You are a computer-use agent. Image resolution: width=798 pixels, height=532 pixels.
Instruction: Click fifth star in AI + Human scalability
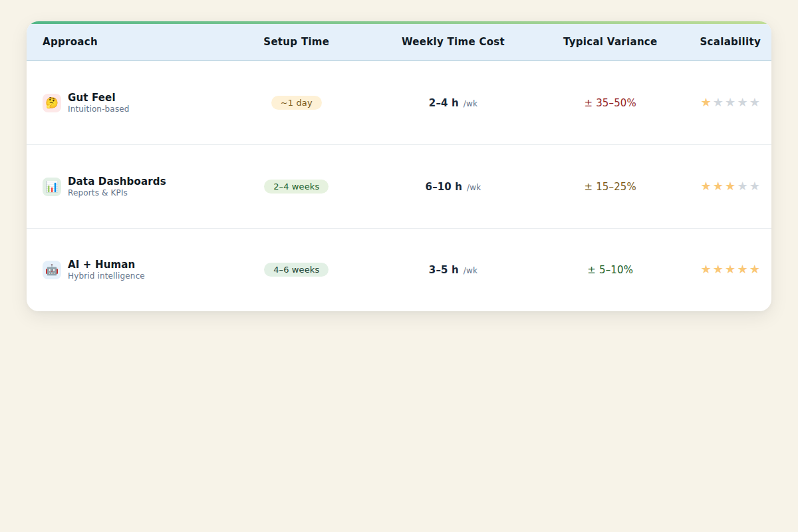pos(754,269)
